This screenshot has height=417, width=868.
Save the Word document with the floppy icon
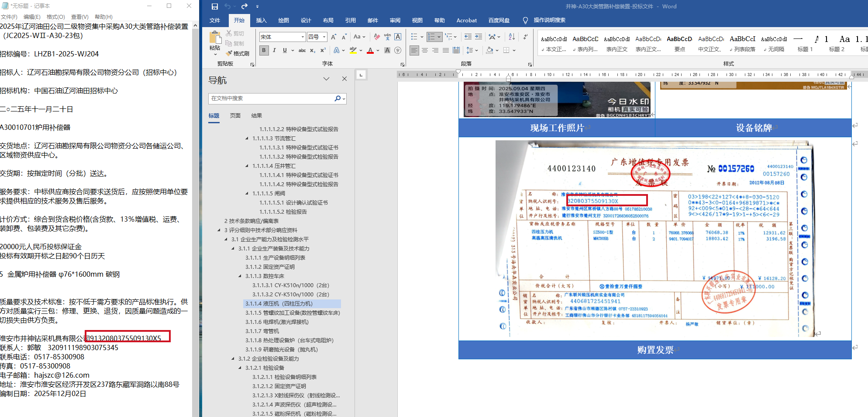click(x=214, y=7)
